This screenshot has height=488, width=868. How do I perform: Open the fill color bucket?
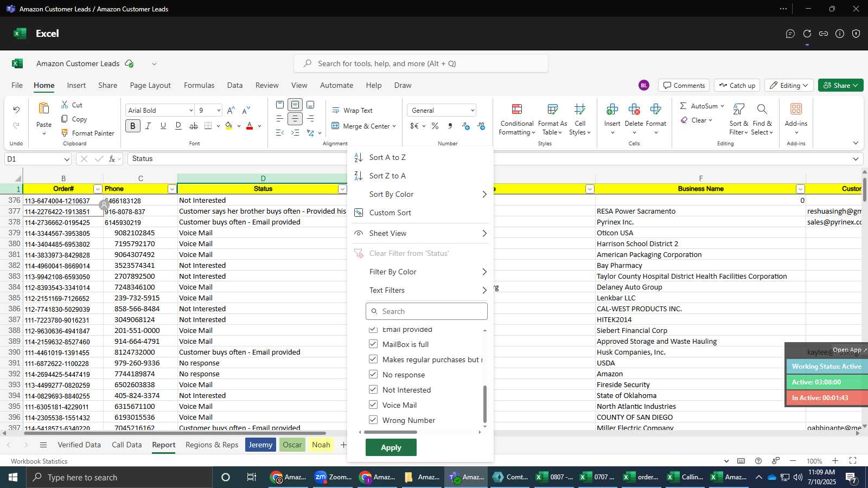coord(228,126)
